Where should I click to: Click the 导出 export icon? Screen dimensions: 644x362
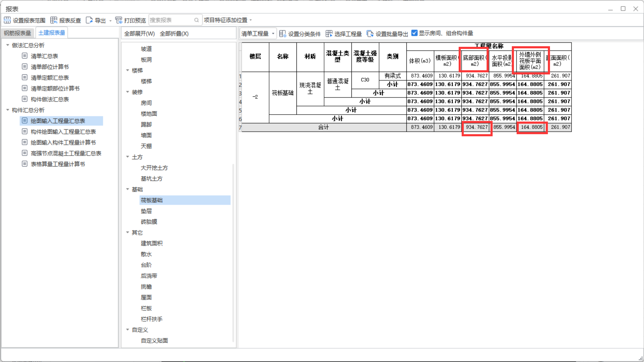coord(89,20)
